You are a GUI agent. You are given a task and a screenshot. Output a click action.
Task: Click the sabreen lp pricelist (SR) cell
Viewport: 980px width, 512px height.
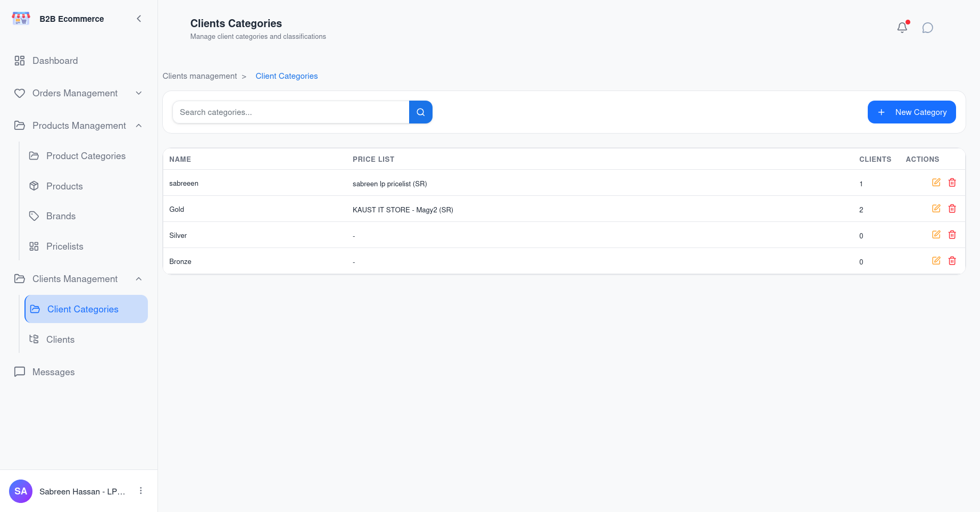(x=390, y=184)
